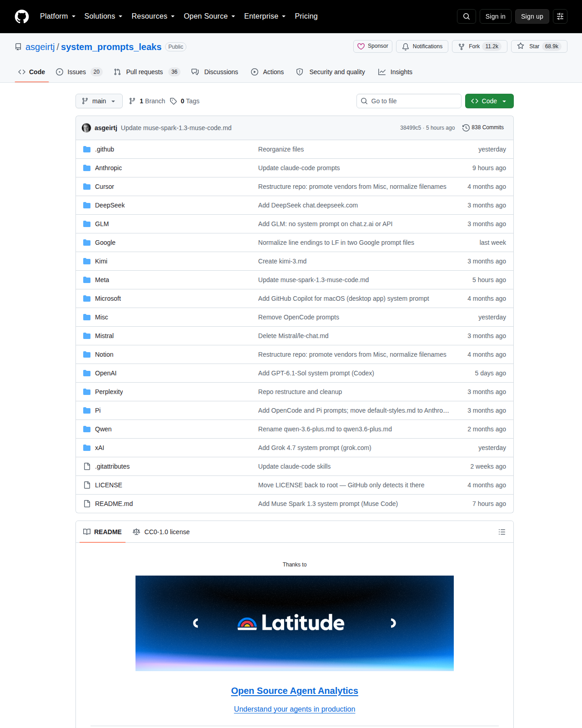
Task: Open the Notion folder
Action: [104, 354]
